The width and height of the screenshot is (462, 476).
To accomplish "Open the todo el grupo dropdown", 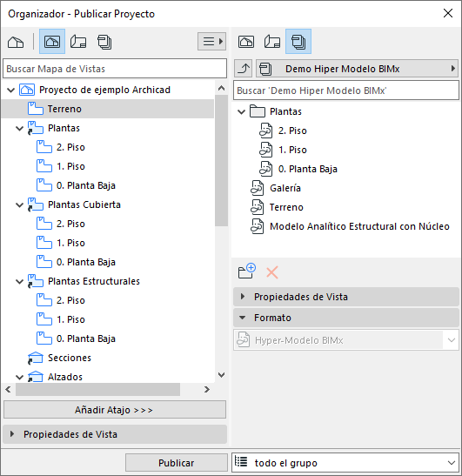I will pyautogui.click(x=345, y=463).
